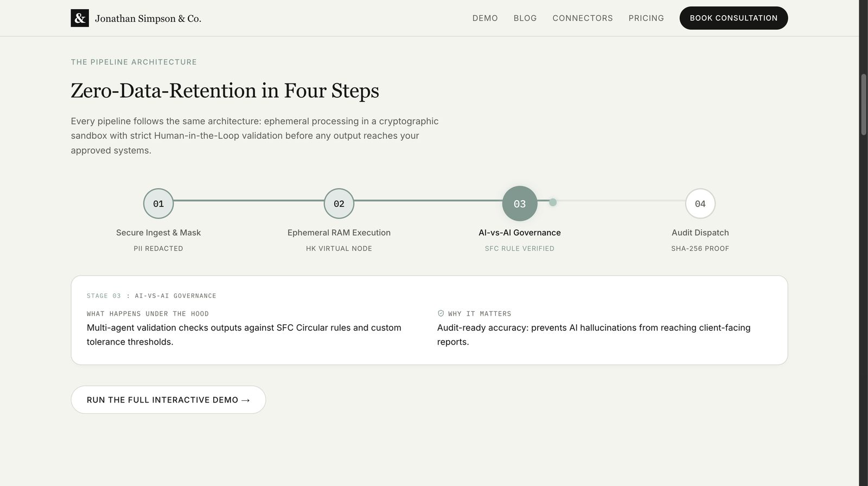Click the Secure Ingest & Mask label
The image size is (868, 486).
[158, 233]
